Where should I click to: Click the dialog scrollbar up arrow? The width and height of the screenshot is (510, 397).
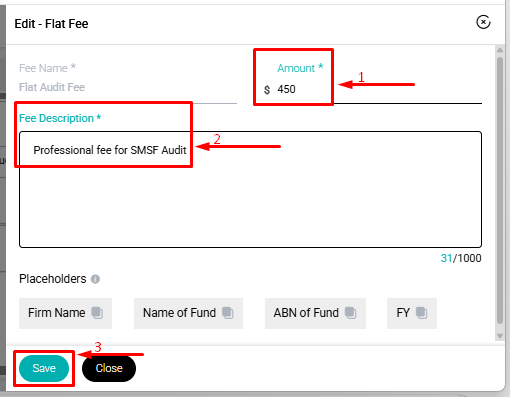pos(500,50)
